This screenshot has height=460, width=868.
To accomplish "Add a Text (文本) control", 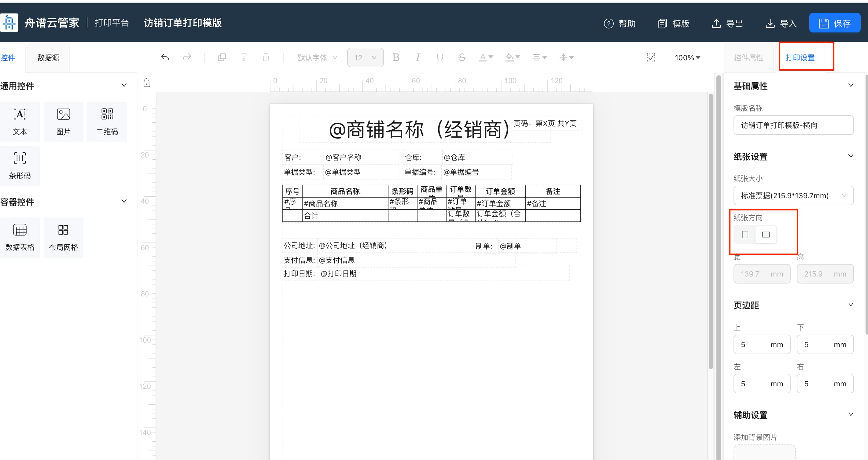I will point(20,122).
